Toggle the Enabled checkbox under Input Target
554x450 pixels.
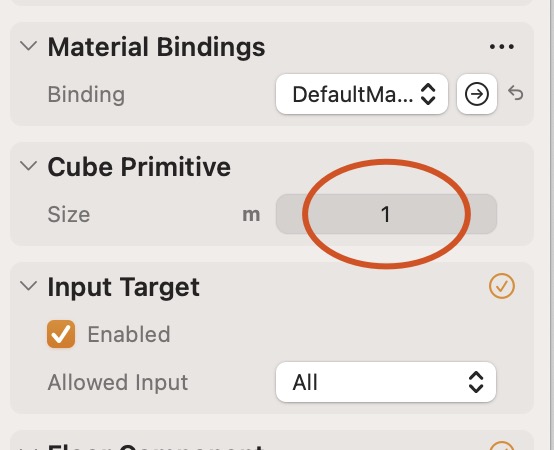pos(61,334)
